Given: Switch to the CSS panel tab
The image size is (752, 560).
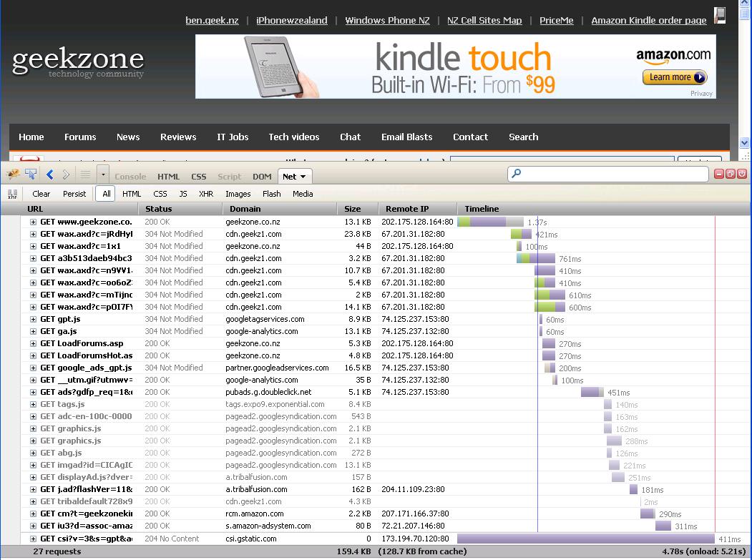Looking at the screenshot, I should tap(198, 177).
